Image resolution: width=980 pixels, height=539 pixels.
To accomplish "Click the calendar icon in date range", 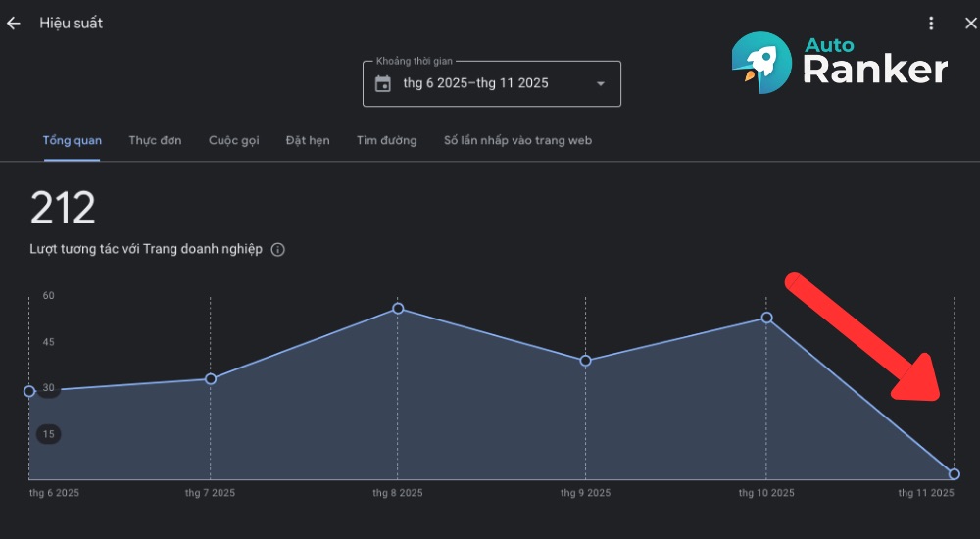I will (383, 84).
